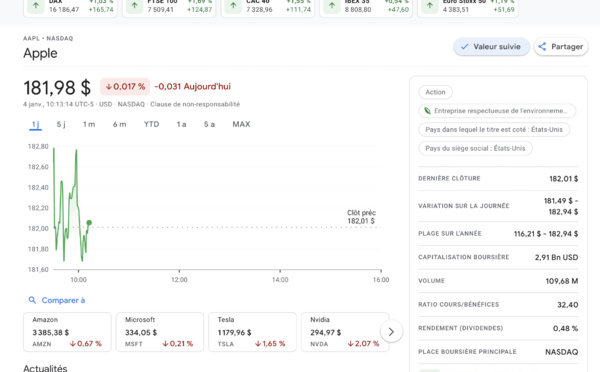Click the PLAGE SUR L'ANNÉE label
This screenshot has width=600, height=372.
[x=450, y=233]
